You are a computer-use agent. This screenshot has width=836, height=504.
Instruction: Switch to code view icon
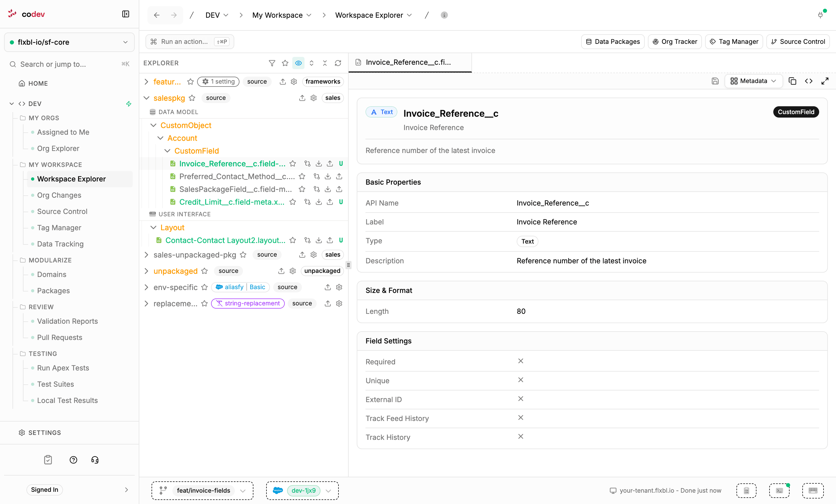click(x=808, y=81)
